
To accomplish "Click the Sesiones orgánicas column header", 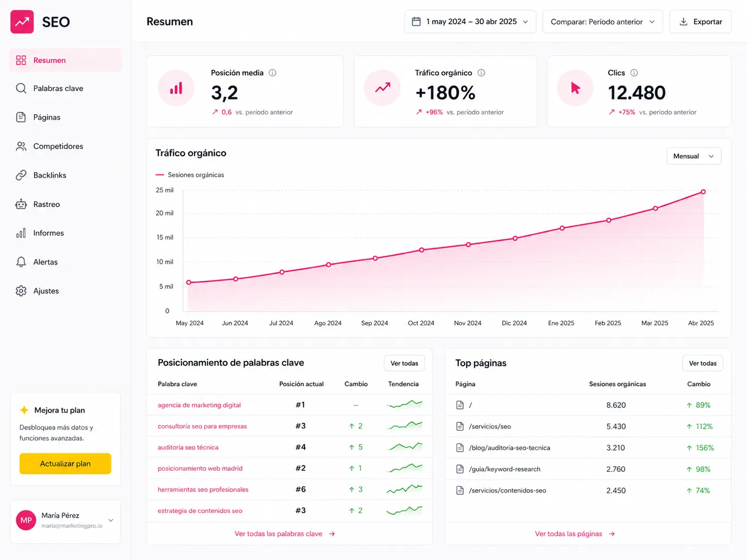I will (x=618, y=384).
